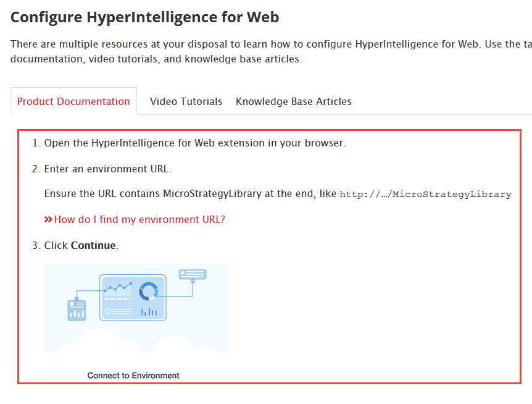Image resolution: width=532 pixels, height=404 pixels.
Task: Click the 'Connect to Environment' caption
Action: [133, 375]
